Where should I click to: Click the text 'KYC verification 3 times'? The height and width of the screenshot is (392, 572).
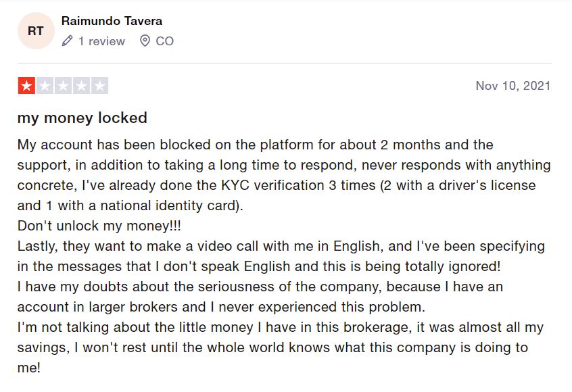(x=298, y=185)
